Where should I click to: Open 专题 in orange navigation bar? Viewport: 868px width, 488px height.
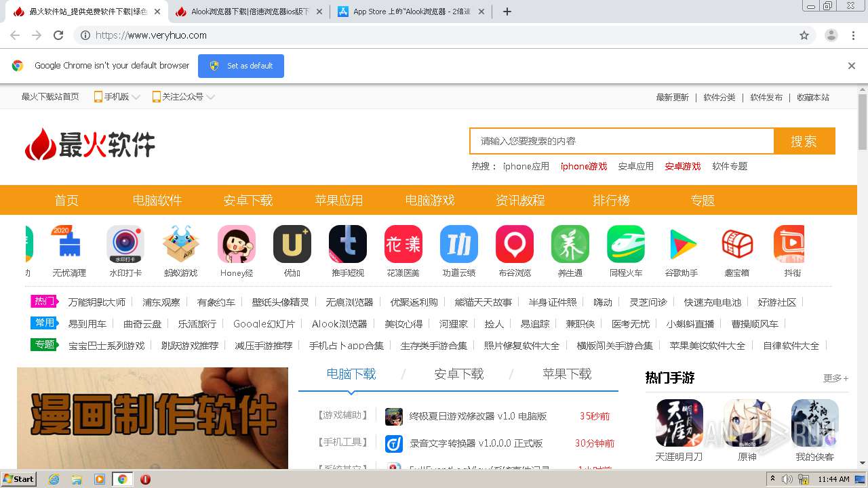click(x=703, y=201)
